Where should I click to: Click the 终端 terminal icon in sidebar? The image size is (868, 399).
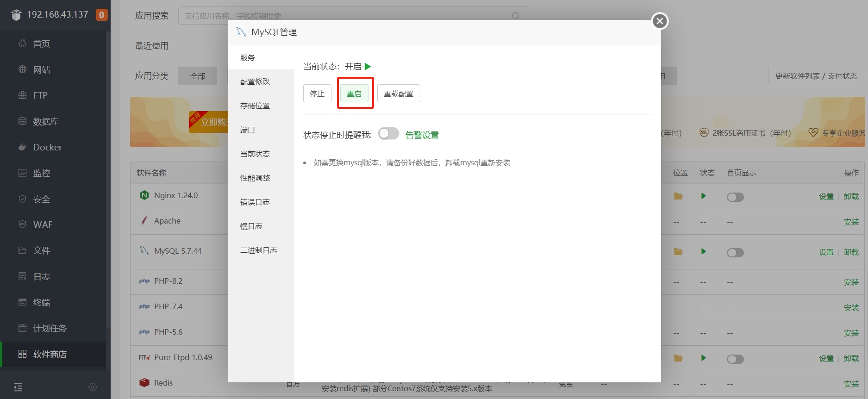(x=22, y=302)
